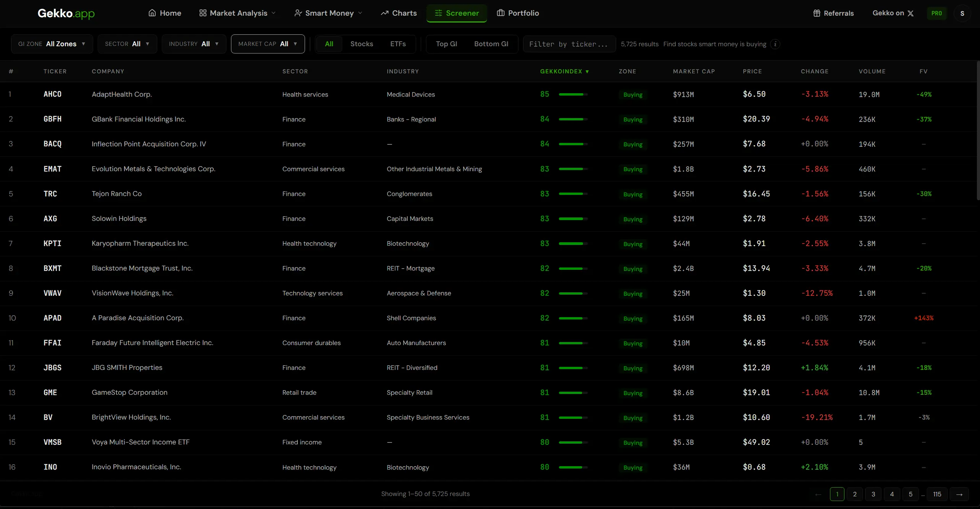Open the Referrals link

(x=833, y=13)
